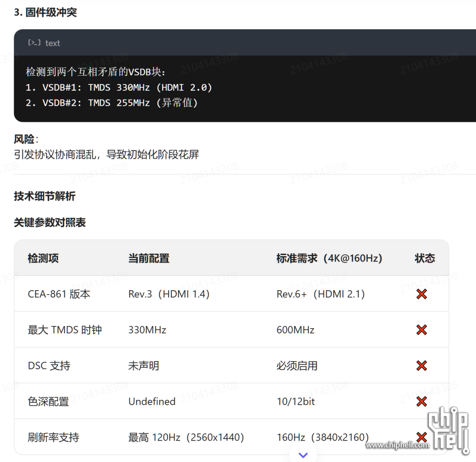Image resolution: width=476 pixels, height=462 pixels.
Task: Click the cell '600MHz'
Action: tap(295, 330)
